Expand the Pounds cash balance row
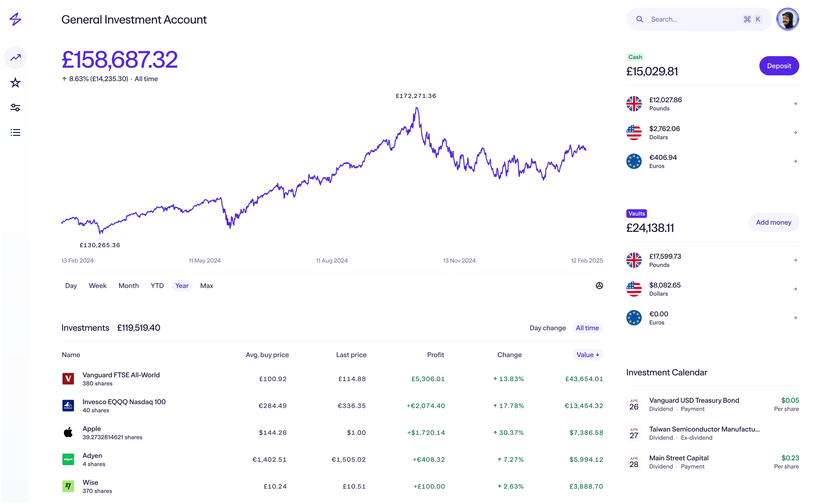Image resolution: width=830 pixels, height=504 pixels. pos(795,104)
